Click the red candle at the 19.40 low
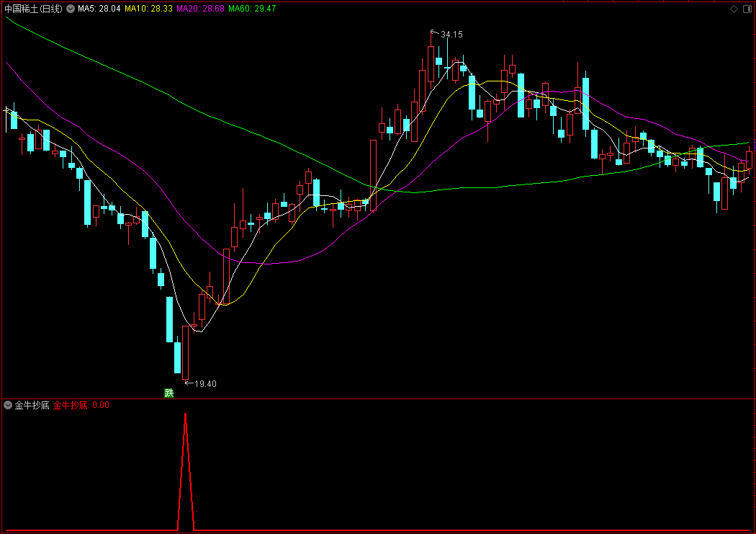Viewport: 756px width, 534px height. click(x=186, y=352)
